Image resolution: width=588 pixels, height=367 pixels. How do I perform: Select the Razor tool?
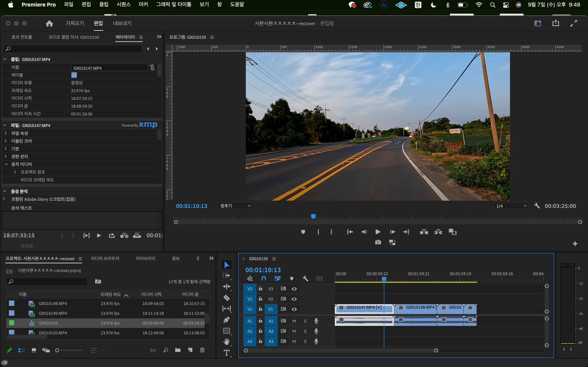(226, 298)
